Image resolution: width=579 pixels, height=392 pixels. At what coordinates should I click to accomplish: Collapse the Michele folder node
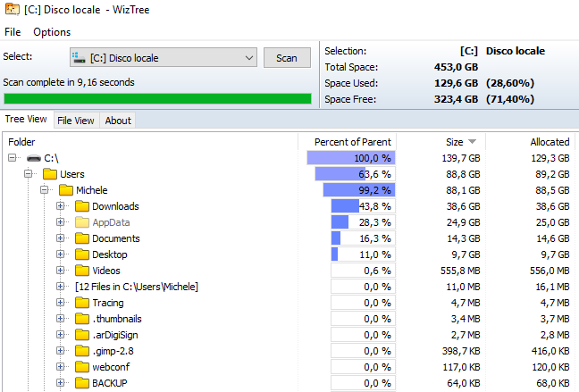coord(45,189)
